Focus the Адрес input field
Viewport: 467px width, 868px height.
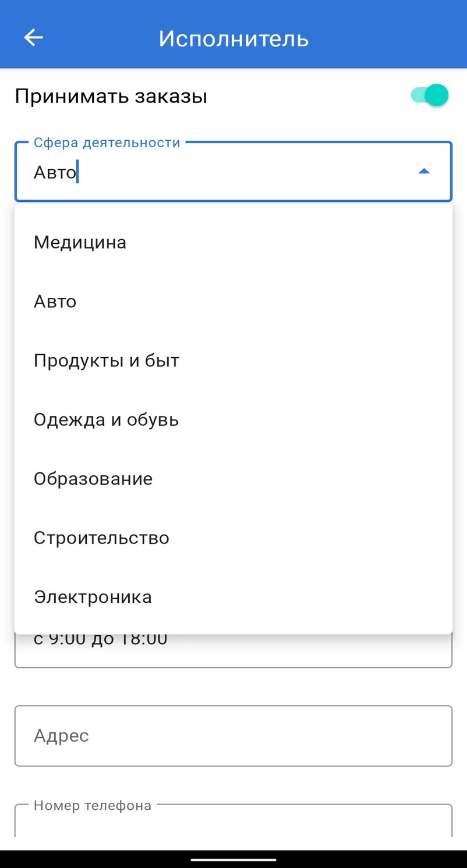pyautogui.click(x=233, y=736)
